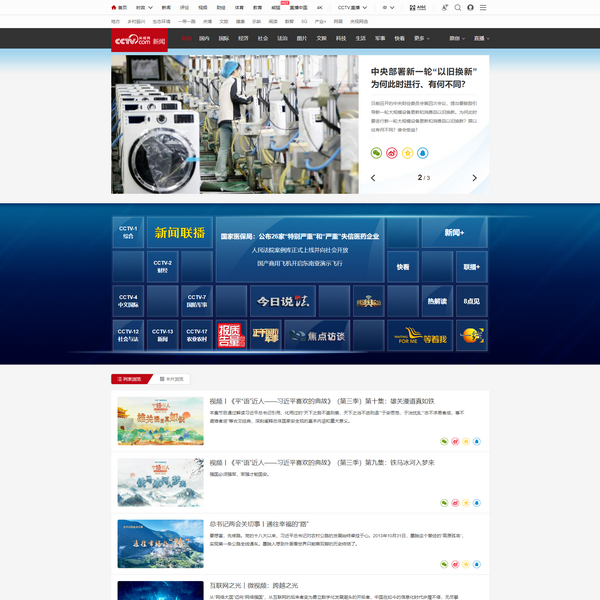
Task: Go to previous carousel slide arrow
Action: click(373, 178)
